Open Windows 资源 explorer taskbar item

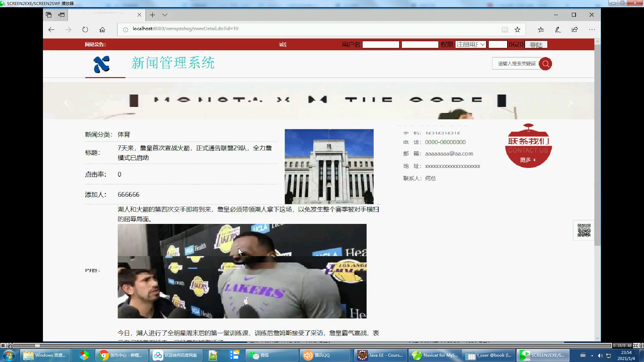pos(45,355)
